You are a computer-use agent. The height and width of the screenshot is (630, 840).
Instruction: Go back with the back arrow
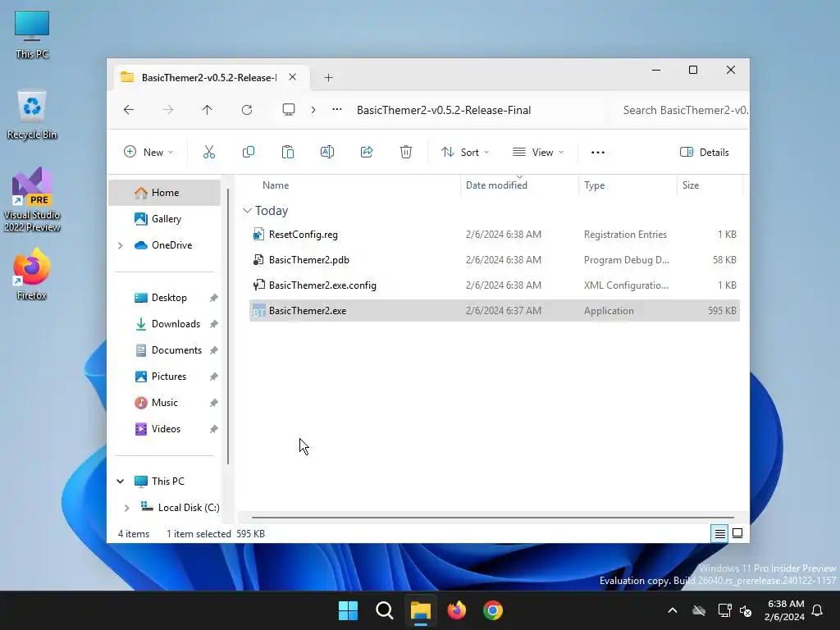point(129,110)
